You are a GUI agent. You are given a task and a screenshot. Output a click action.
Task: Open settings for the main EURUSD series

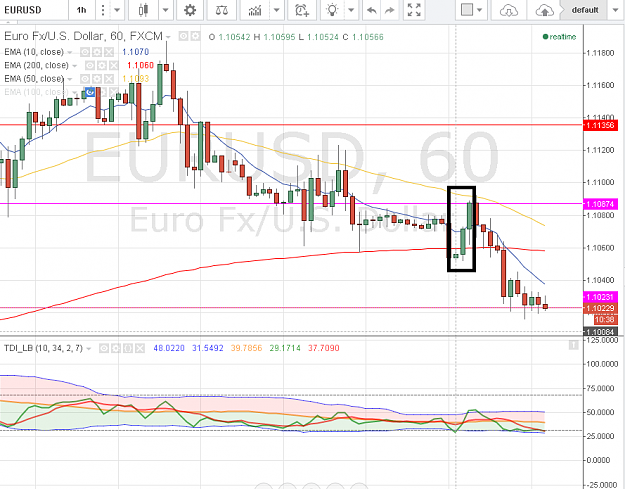pyautogui.click(x=195, y=37)
